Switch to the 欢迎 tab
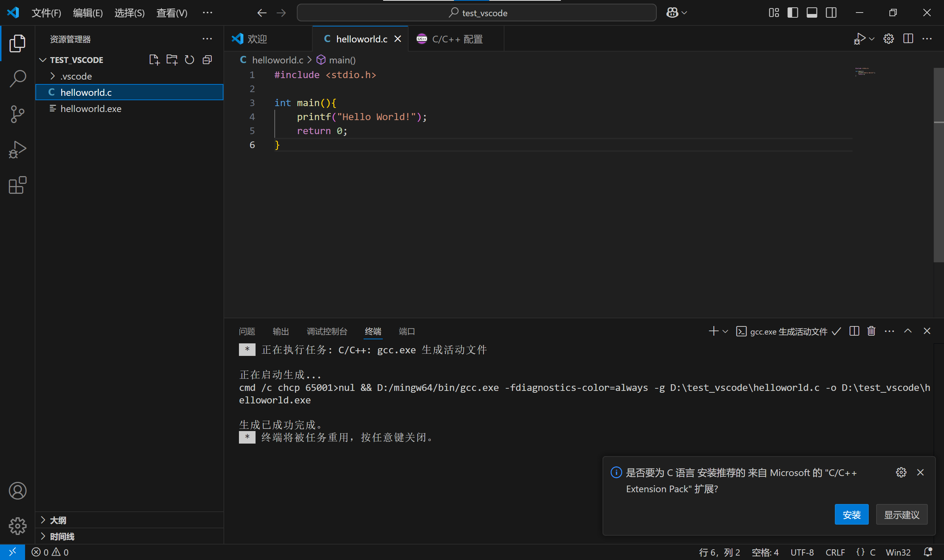 tap(257, 38)
